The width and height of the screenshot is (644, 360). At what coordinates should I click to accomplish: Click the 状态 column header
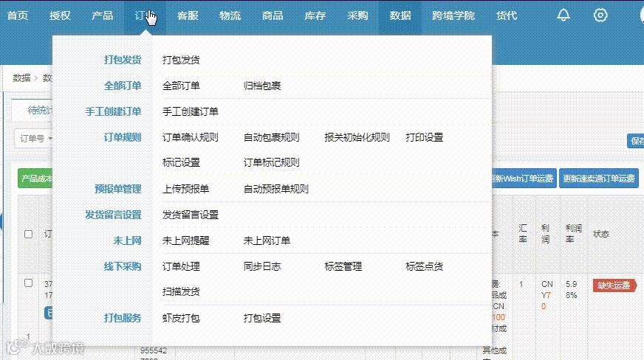(601, 234)
